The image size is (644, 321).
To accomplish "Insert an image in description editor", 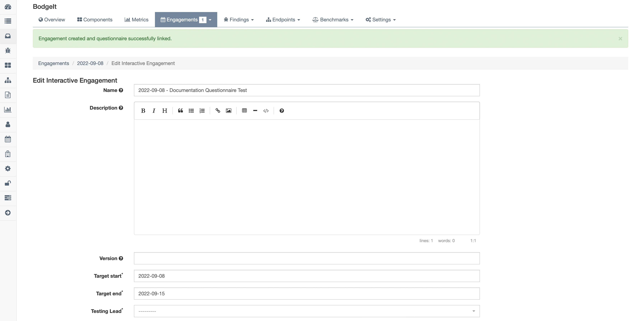I will tap(229, 111).
